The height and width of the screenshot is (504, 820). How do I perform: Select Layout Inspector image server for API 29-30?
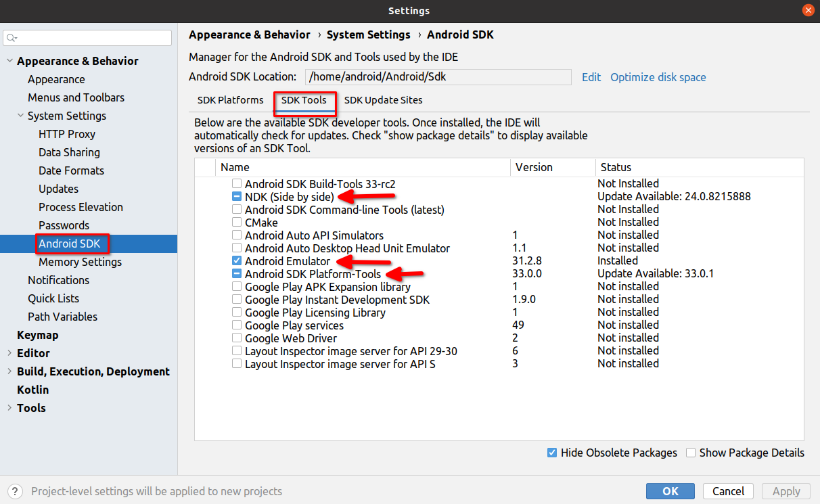pyautogui.click(x=499, y=350)
